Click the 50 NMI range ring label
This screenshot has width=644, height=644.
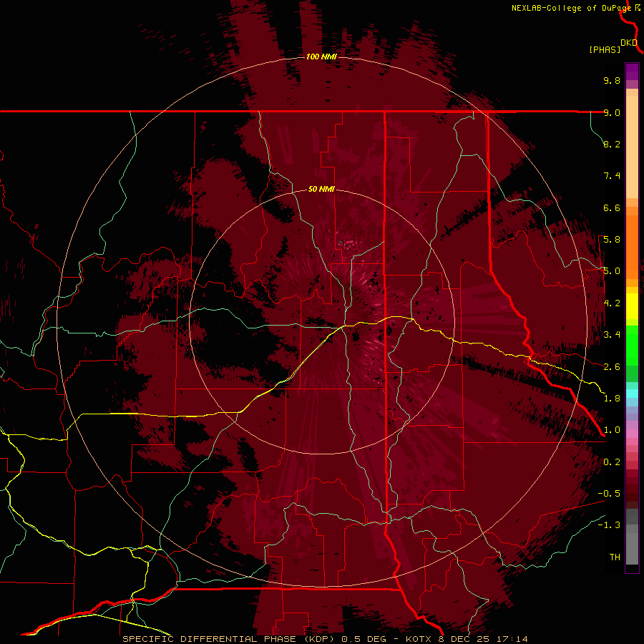point(321,189)
